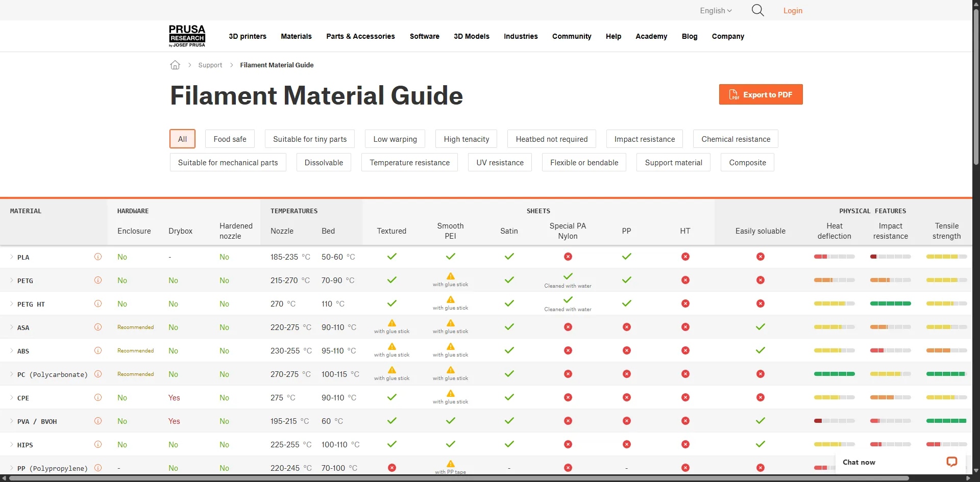Image resolution: width=980 pixels, height=482 pixels.
Task: Show HIPS info icon details
Action: 98,444
